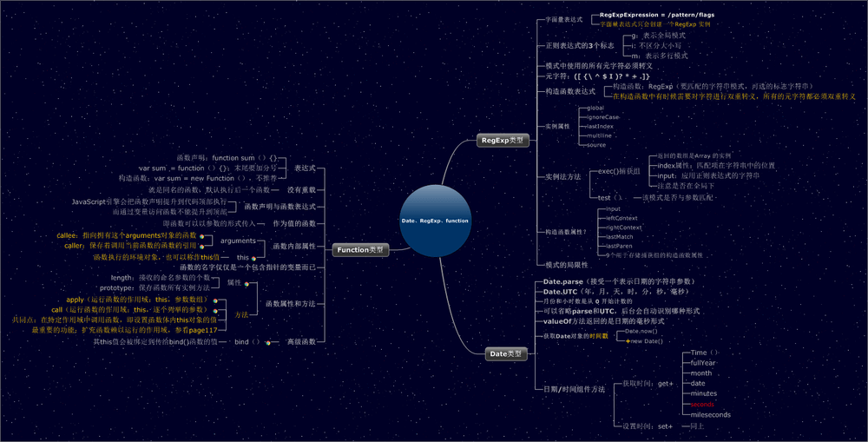This screenshot has height=442, width=868.
Task: Select the ignoreCase property node
Action: [603, 117]
